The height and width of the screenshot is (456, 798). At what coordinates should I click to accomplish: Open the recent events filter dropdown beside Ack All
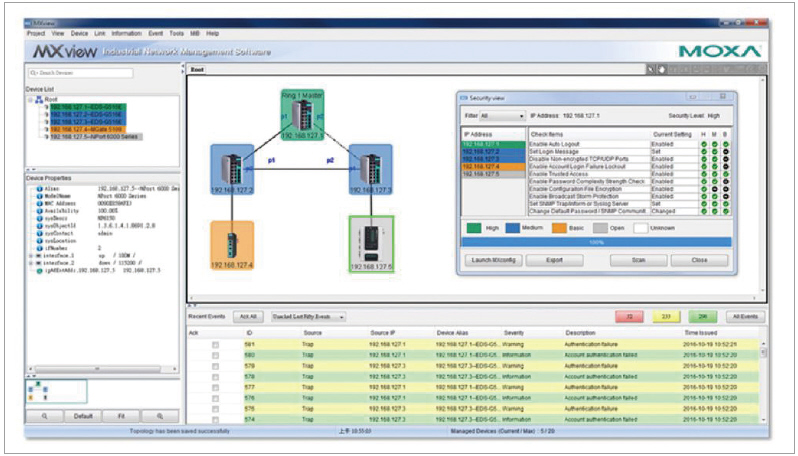308,316
